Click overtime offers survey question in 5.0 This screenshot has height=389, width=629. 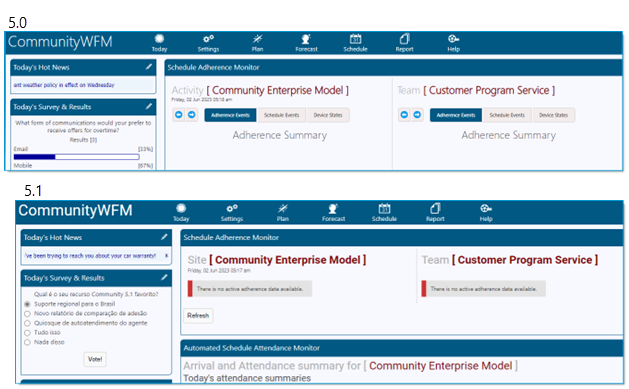[83, 126]
